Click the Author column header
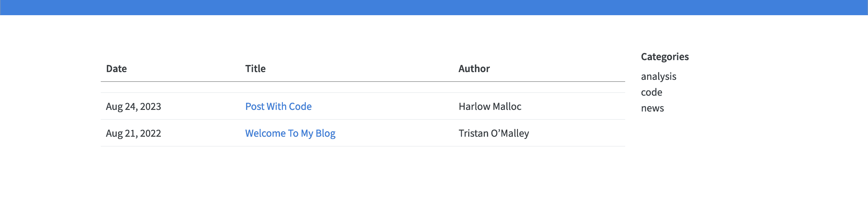This screenshot has width=868, height=223. (x=474, y=69)
